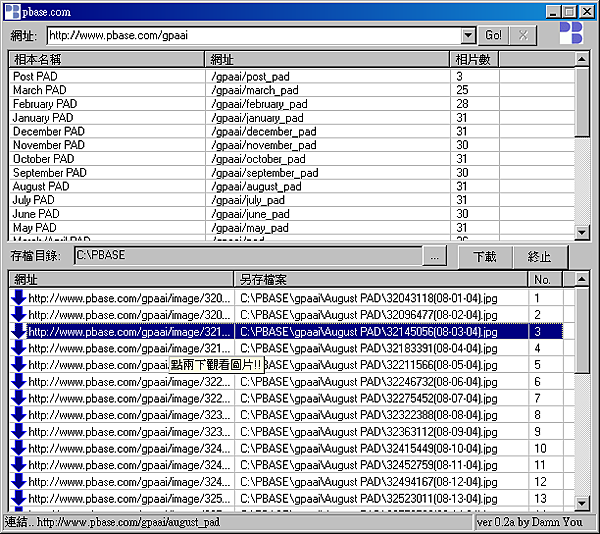
Task: Click the No. column header
Action: [545, 280]
